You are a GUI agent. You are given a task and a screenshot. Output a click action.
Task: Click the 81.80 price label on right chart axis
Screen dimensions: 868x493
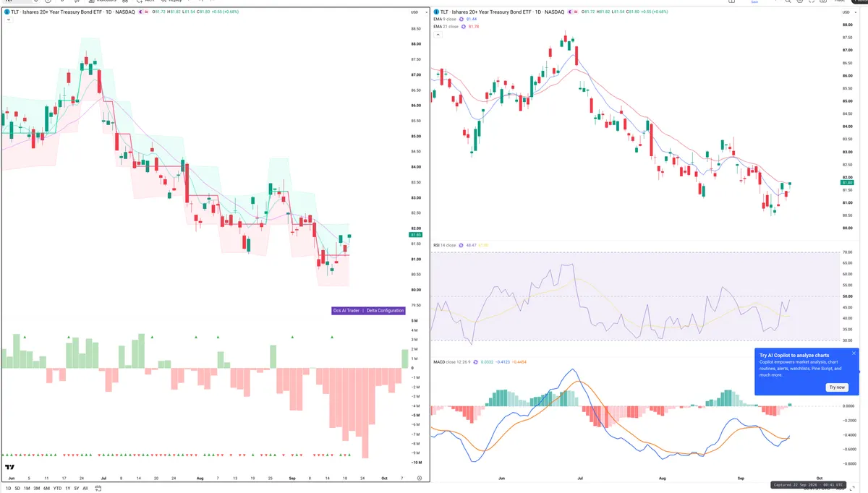tap(848, 183)
